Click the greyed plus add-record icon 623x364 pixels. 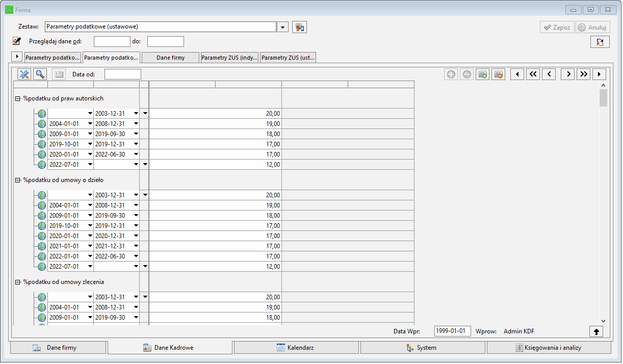point(451,74)
